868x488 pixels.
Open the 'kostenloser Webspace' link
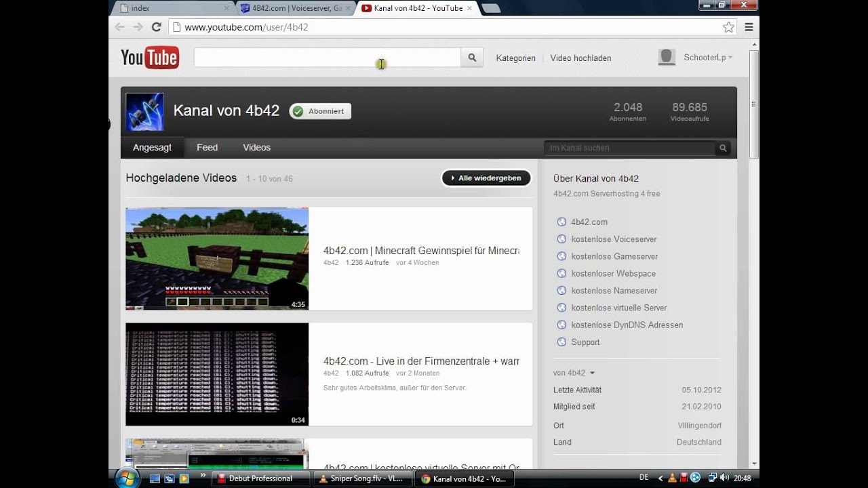tap(613, 273)
